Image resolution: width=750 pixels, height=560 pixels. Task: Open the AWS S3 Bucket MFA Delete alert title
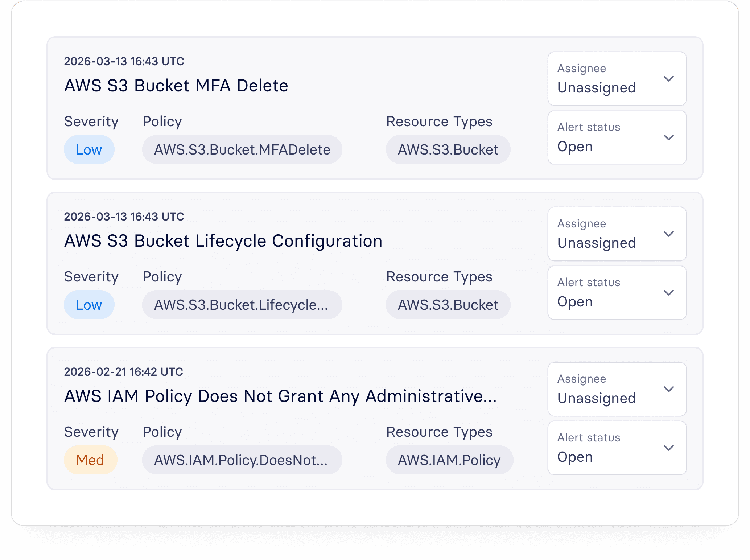coord(176,86)
